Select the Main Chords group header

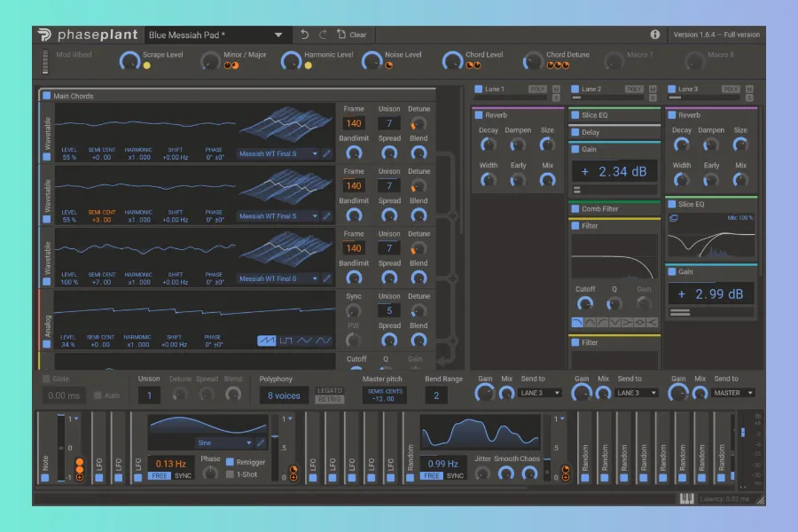coord(73,96)
